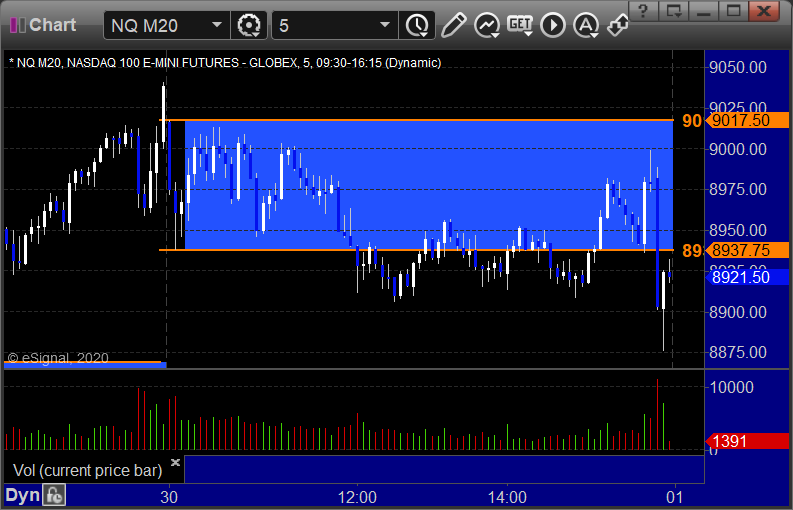This screenshot has width=793, height=510.
Task: Click the Chart window logo icon
Action: click(18, 25)
